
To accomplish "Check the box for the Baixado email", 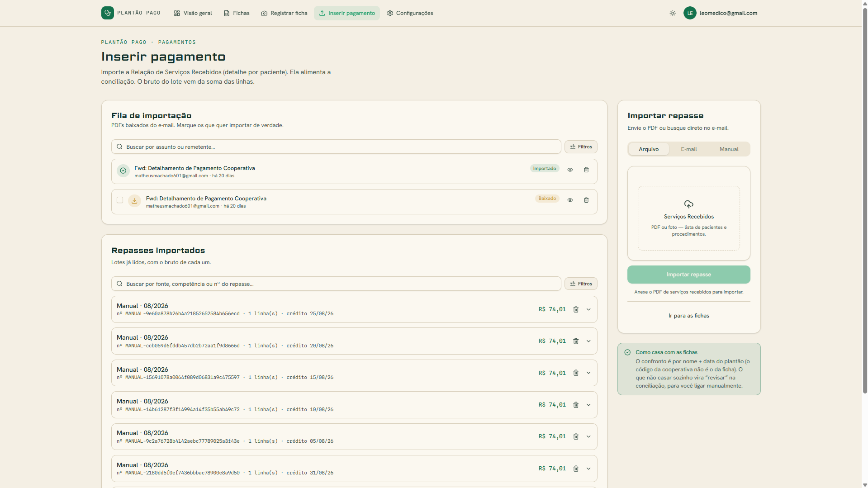I will click(120, 200).
